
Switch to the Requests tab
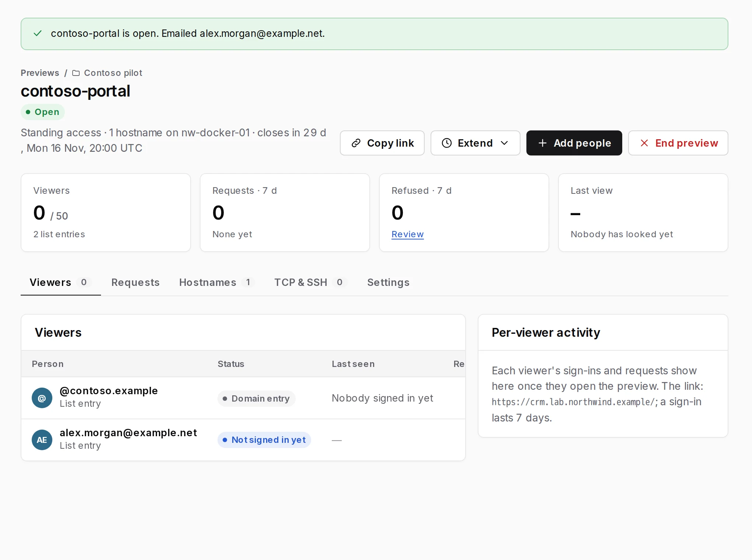(135, 282)
